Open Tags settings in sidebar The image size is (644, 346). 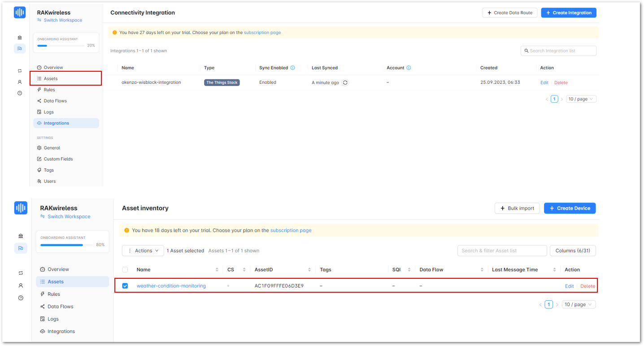click(x=66, y=170)
